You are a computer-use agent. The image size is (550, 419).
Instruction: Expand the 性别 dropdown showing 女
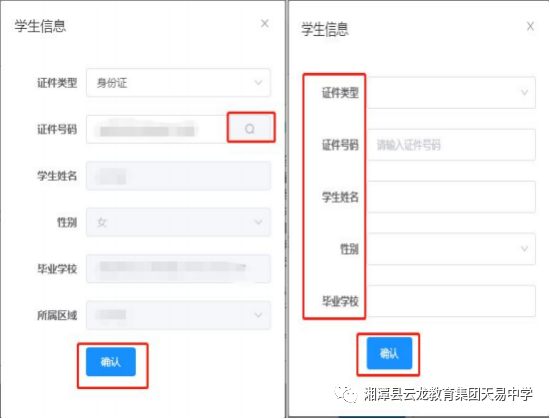(x=178, y=222)
